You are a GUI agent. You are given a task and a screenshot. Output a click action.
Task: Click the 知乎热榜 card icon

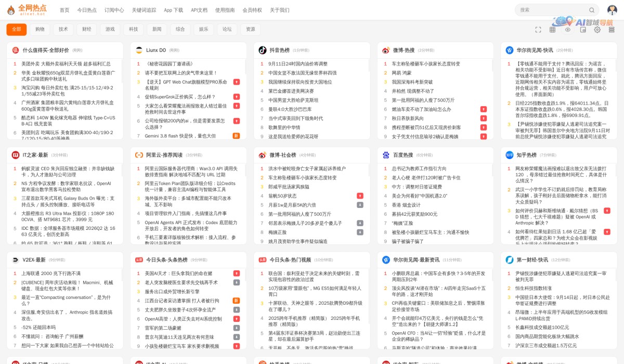click(510, 155)
